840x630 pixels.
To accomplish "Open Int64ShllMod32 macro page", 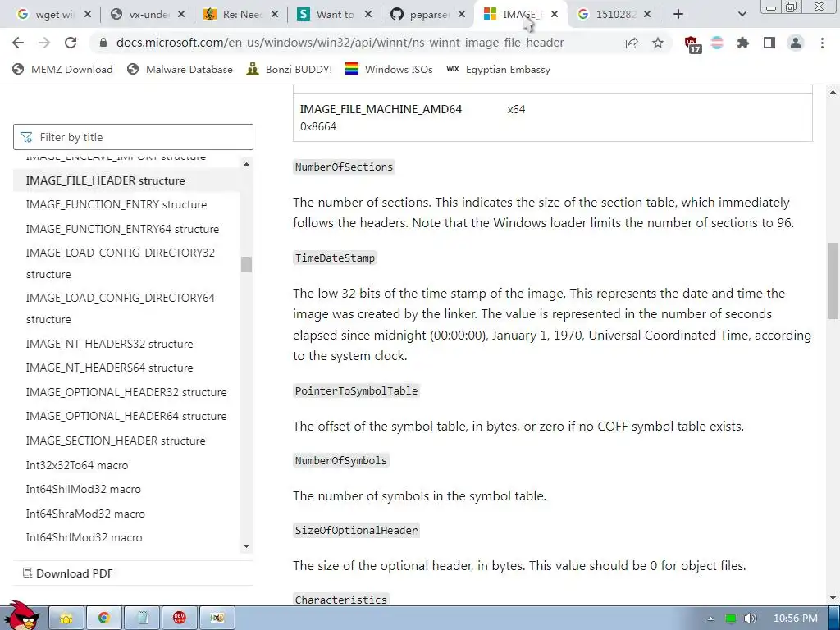I will [x=83, y=489].
